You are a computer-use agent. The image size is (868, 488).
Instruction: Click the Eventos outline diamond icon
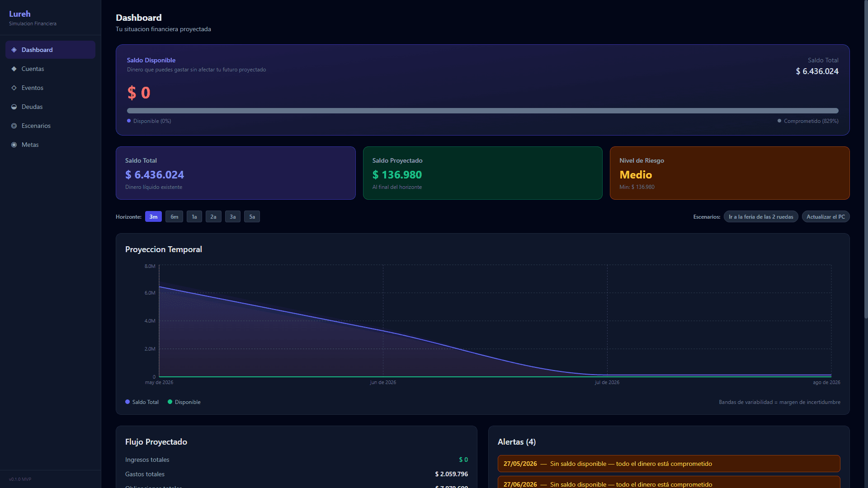coord(14,88)
